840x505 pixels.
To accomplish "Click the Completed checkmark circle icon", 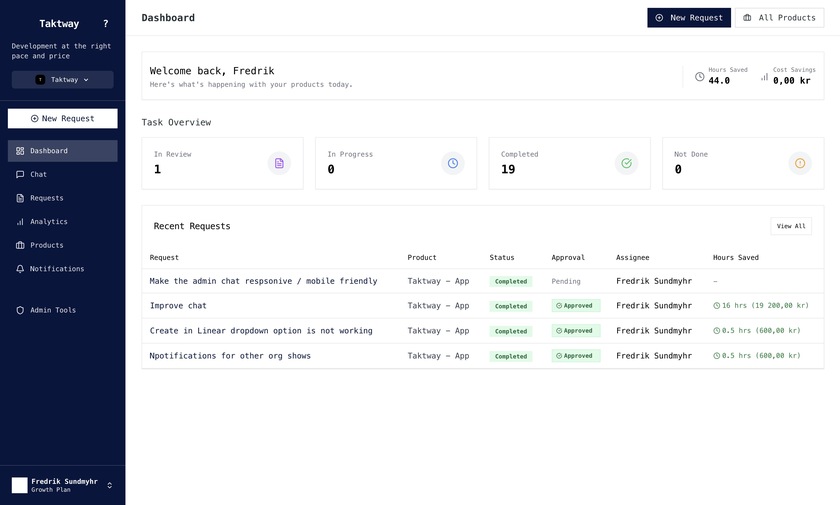I will point(626,163).
